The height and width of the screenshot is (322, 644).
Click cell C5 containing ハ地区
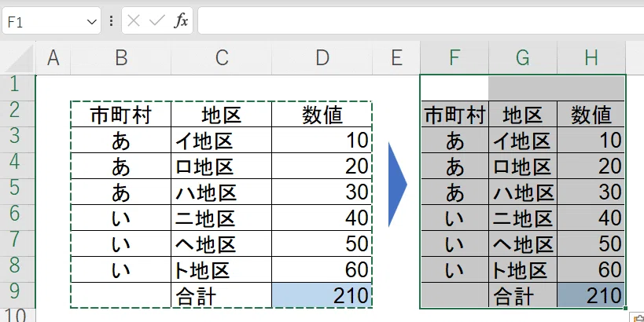pos(222,192)
